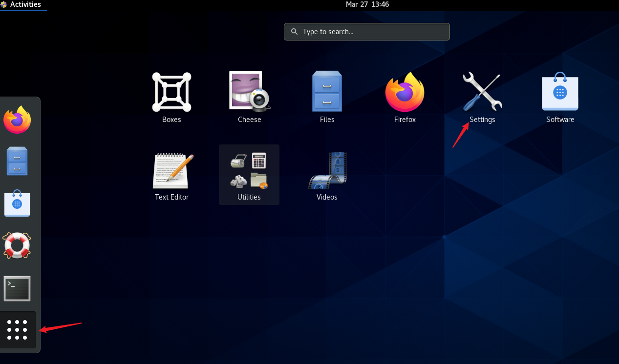Click the highlighted Utilities folder tile
Image resolution: width=619 pixels, height=364 pixels.
coord(249,175)
